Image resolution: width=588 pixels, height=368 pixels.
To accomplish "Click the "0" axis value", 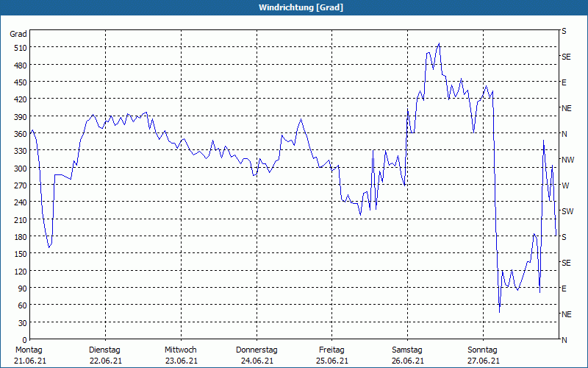I will [25, 340].
